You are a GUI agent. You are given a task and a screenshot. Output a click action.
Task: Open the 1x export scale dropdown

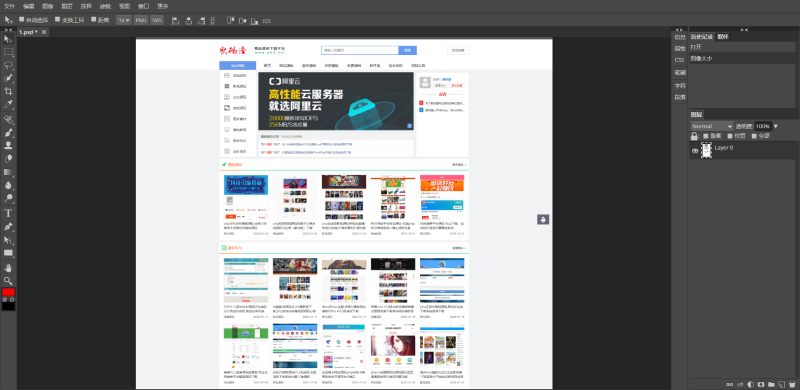click(x=123, y=20)
